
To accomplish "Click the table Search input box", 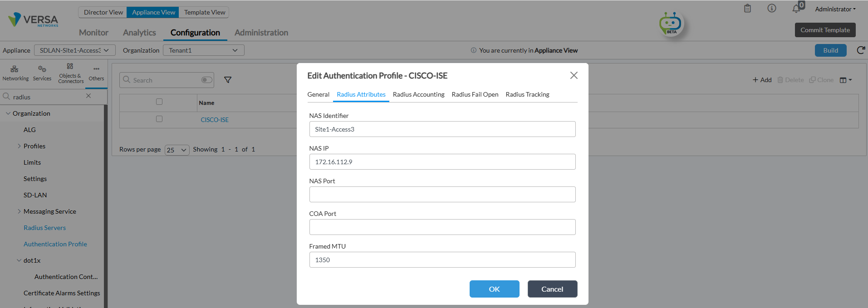I will point(166,80).
